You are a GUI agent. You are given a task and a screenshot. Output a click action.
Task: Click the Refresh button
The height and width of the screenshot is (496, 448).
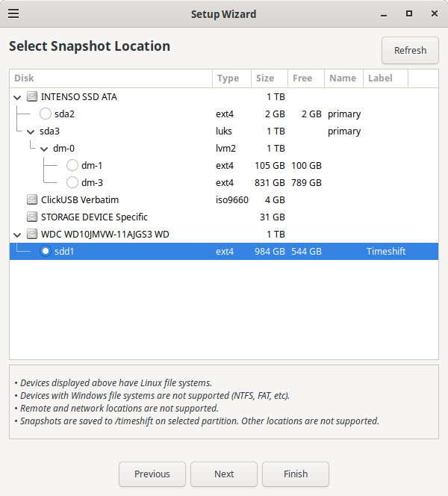pos(410,50)
